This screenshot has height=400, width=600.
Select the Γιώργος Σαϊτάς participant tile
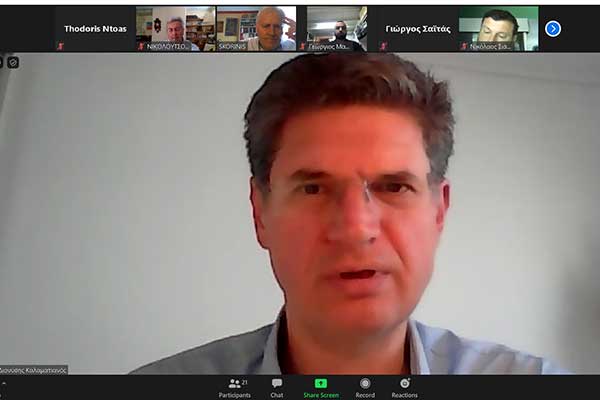(x=416, y=28)
